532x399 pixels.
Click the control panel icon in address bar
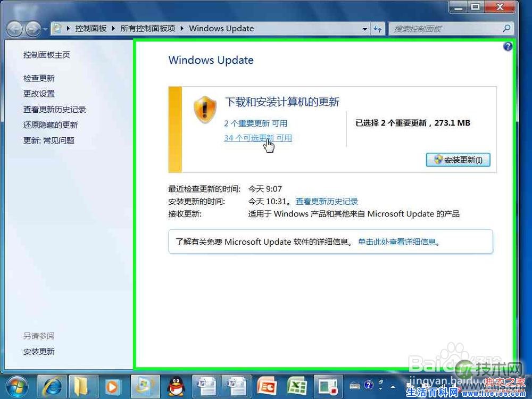(x=57, y=29)
